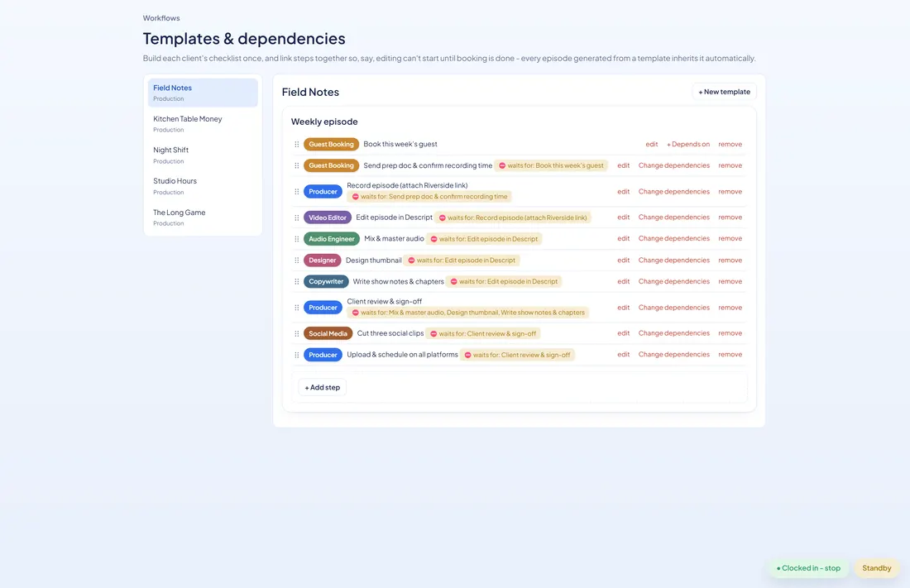
Task: Click 'Mix & master audio' step name
Action: point(394,238)
